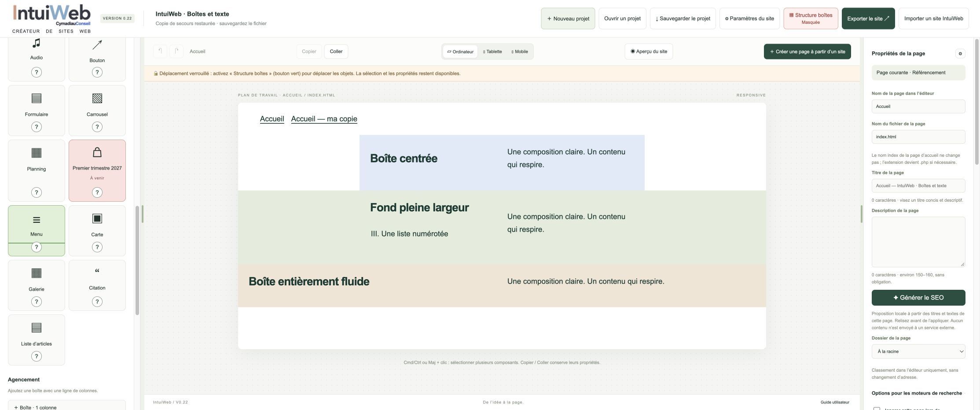Click Sauvegarder le projet
This screenshot has width=980, height=410.
click(x=683, y=18)
